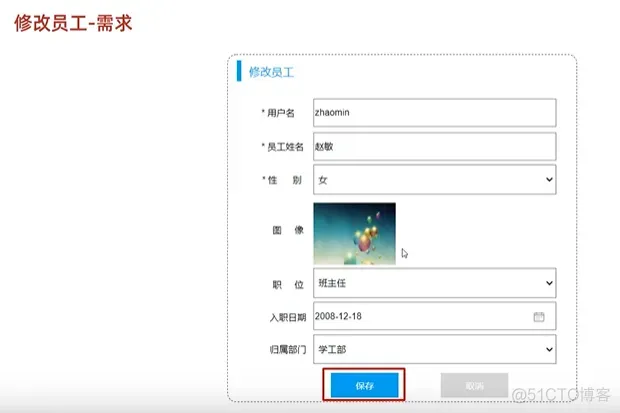Screen dimensions: 620x413
Task: Click the 员工姓名 field label
Action: pos(282,147)
